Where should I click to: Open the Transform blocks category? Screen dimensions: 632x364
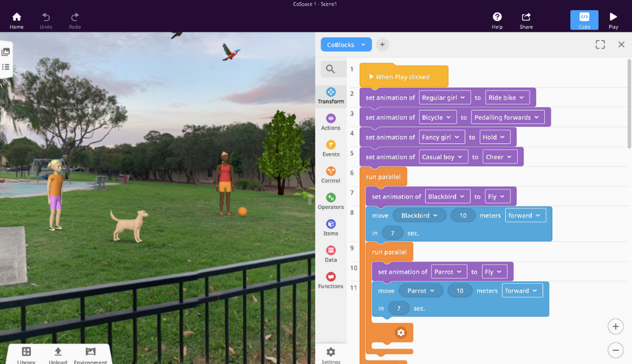pyautogui.click(x=331, y=96)
